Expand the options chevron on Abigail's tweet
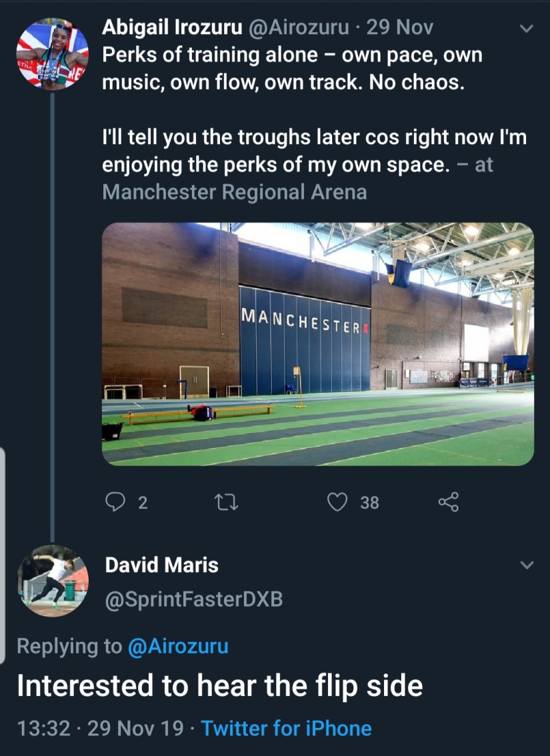550x756 pixels. pos(526,29)
